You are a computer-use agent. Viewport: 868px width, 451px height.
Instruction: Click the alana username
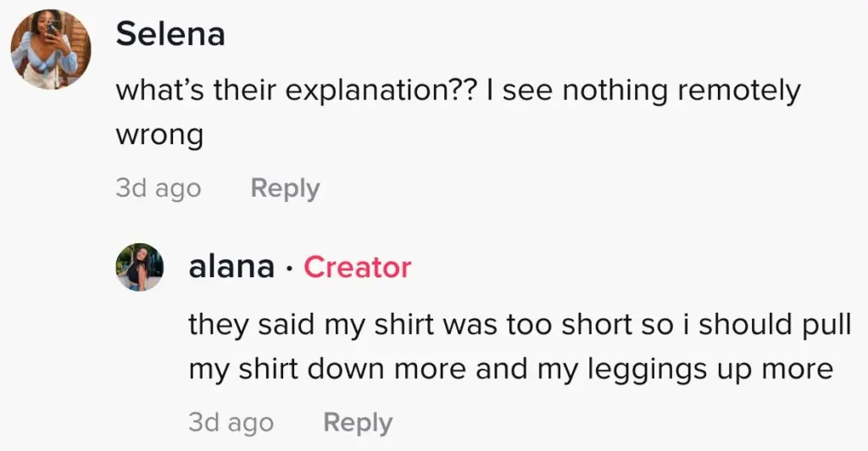231,267
